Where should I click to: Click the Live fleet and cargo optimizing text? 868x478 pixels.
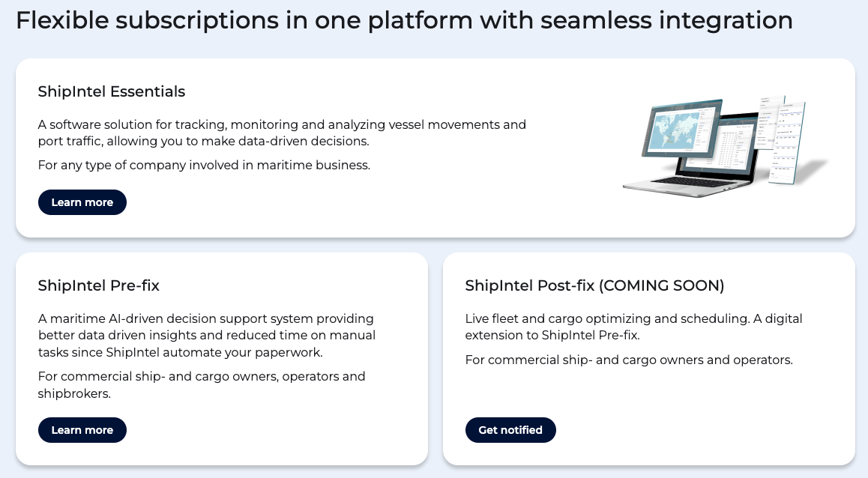coord(633,326)
